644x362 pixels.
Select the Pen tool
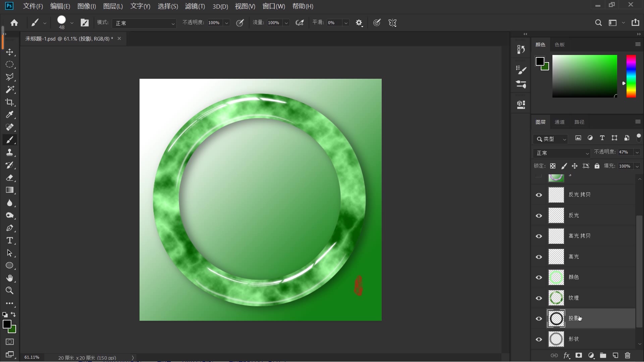(x=10, y=228)
